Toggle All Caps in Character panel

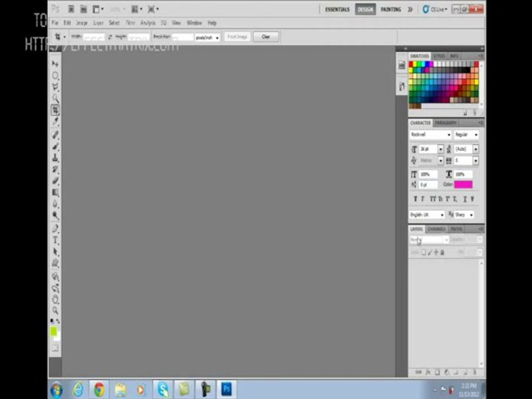pyautogui.click(x=433, y=199)
